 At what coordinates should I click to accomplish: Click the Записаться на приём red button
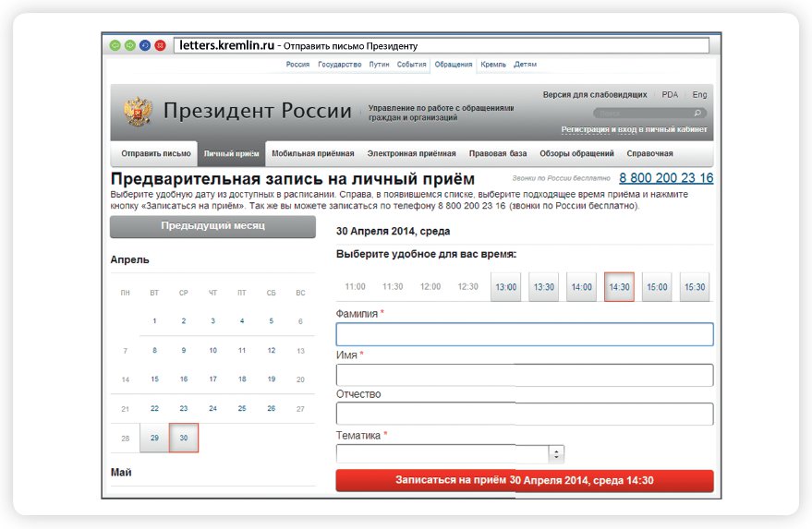tap(525, 480)
